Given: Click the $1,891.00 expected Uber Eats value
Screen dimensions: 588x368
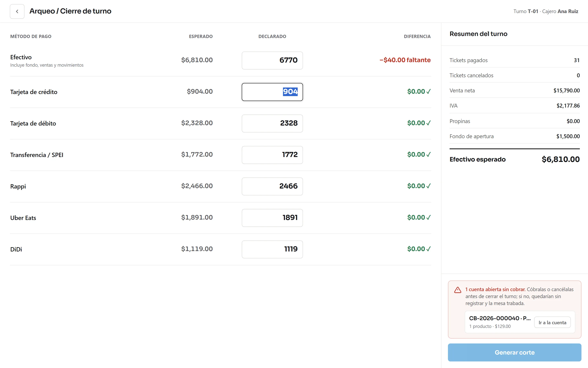Looking at the screenshot, I should click(x=197, y=217).
